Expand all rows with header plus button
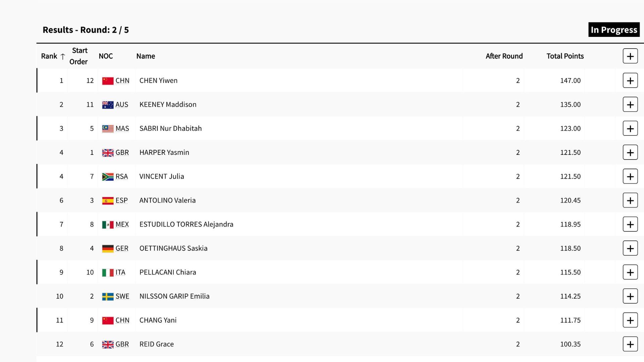644x362 pixels. (x=630, y=56)
